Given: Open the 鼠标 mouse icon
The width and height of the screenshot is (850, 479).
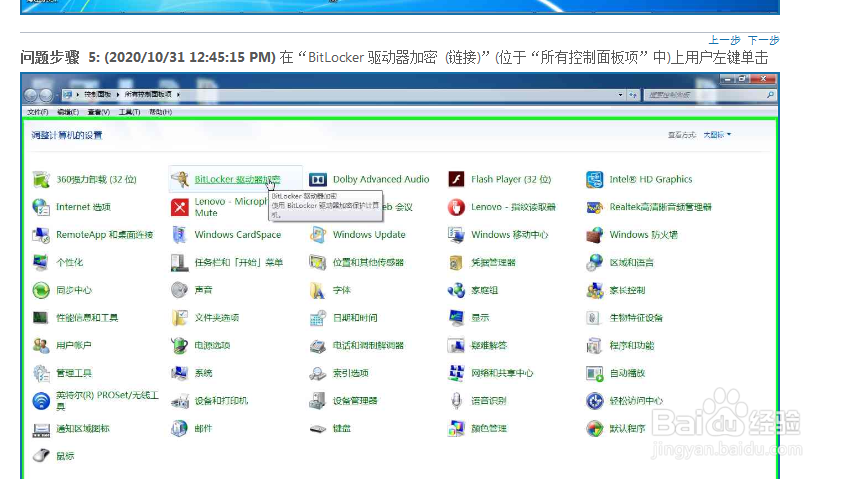Looking at the screenshot, I should tap(41, 456).
